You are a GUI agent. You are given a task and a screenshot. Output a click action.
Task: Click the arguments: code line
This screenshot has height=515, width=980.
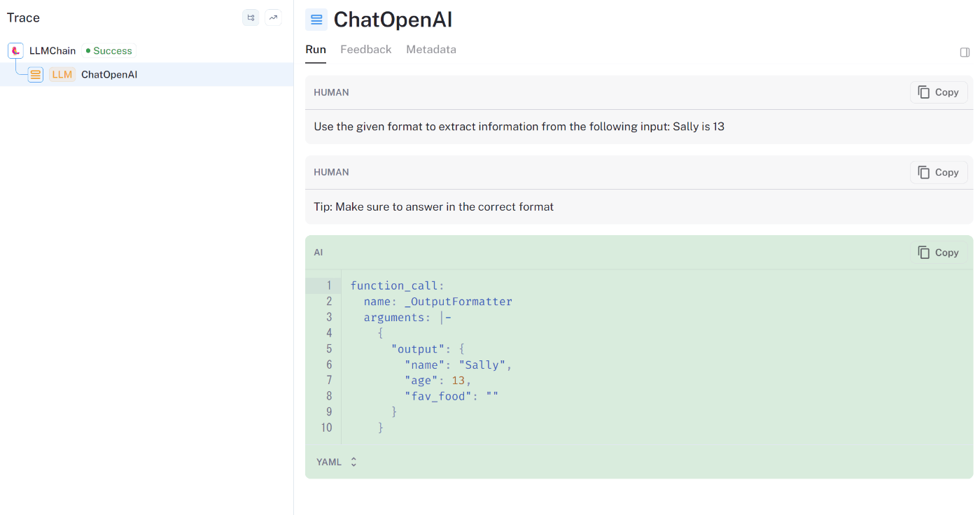point(407,318)
